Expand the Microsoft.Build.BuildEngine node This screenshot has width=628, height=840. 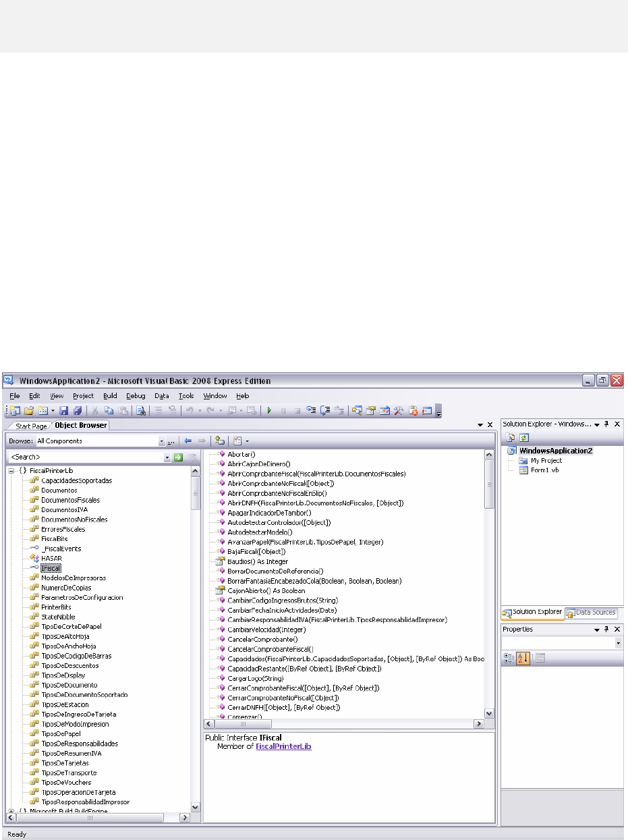pos(11,812)
